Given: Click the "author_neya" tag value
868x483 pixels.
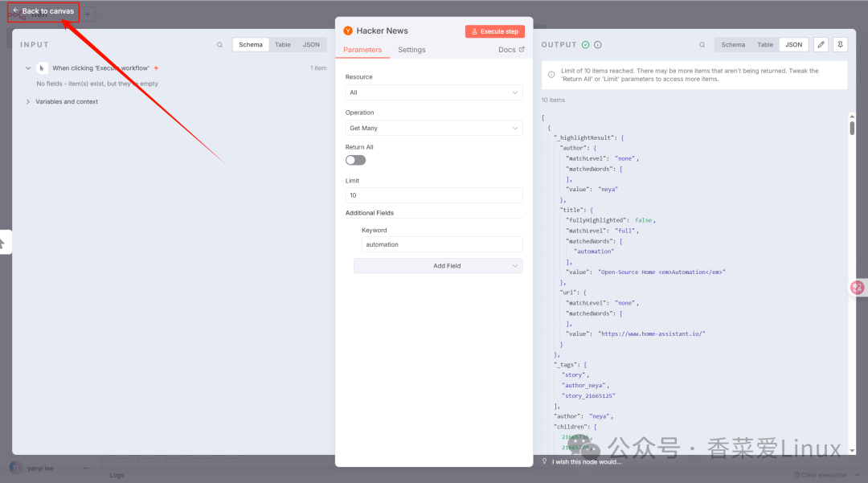Looking at the screenshot, I should [x=584, y=386].
